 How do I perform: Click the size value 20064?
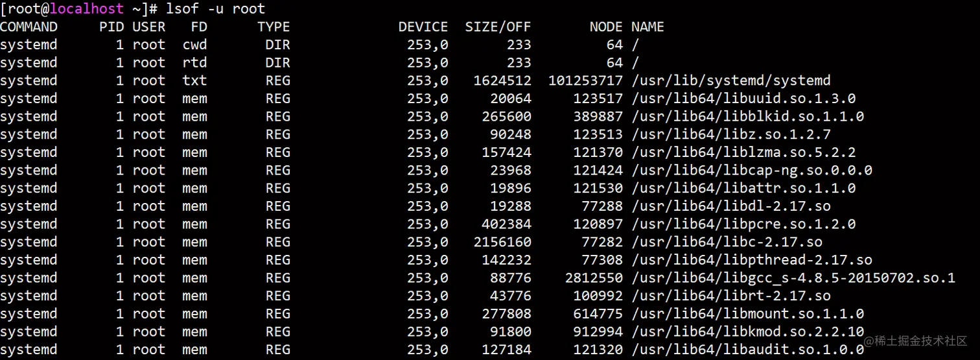(511, 99)
